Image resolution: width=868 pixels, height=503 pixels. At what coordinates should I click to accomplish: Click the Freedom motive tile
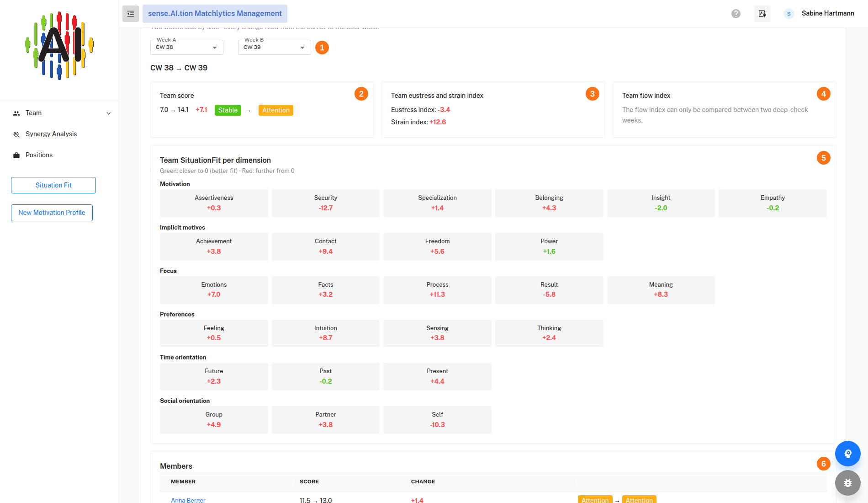[x=437, y=246]
